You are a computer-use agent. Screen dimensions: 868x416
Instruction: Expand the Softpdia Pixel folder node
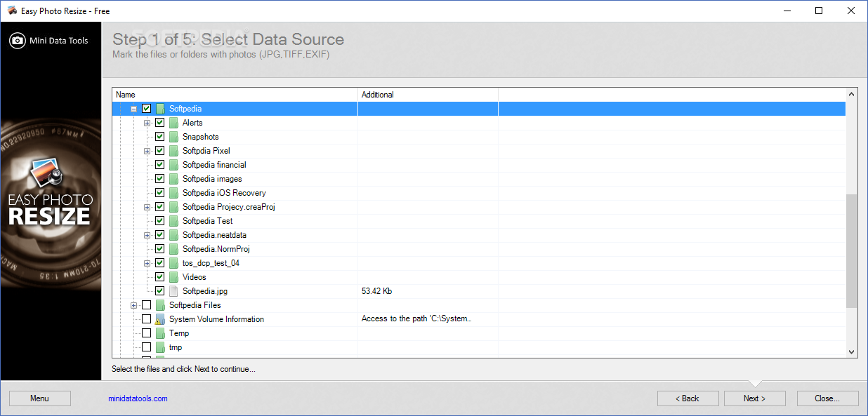click(147, 151)
